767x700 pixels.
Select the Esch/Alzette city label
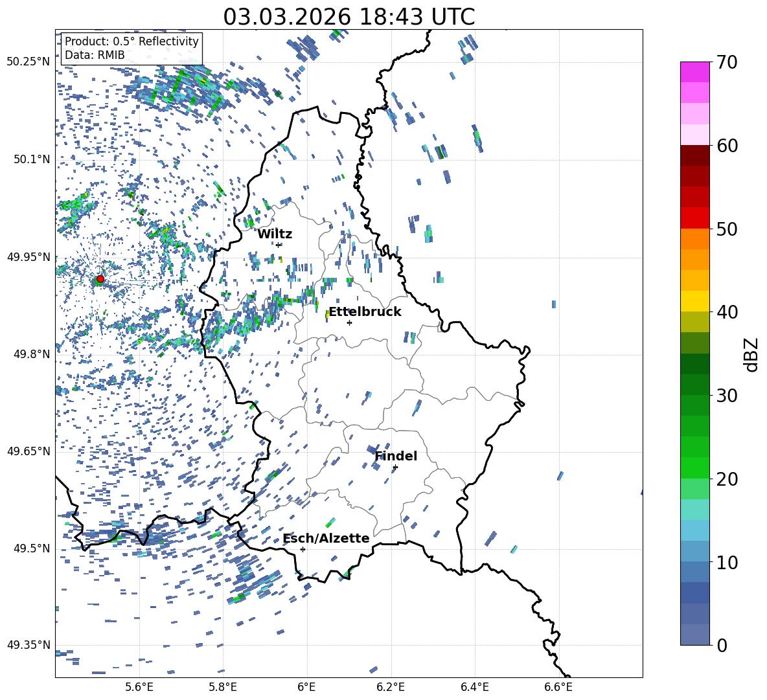click(326, 538)
